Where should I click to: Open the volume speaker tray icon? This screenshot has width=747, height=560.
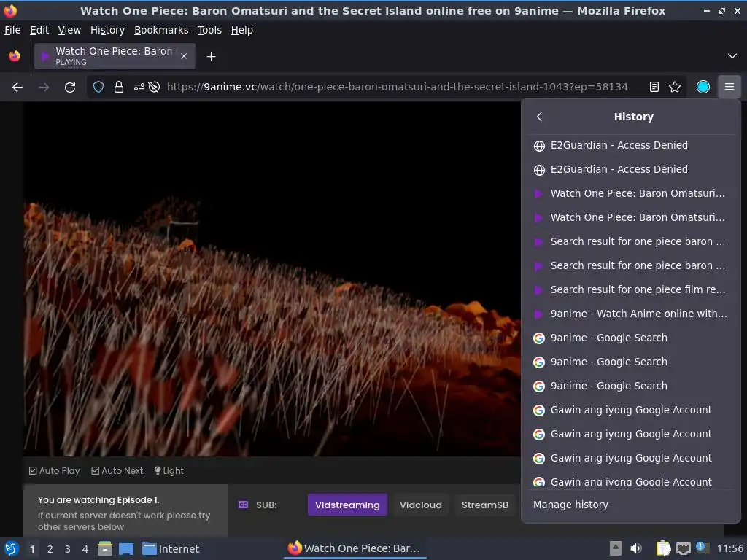pyautogui.click(x=635, y=548)
